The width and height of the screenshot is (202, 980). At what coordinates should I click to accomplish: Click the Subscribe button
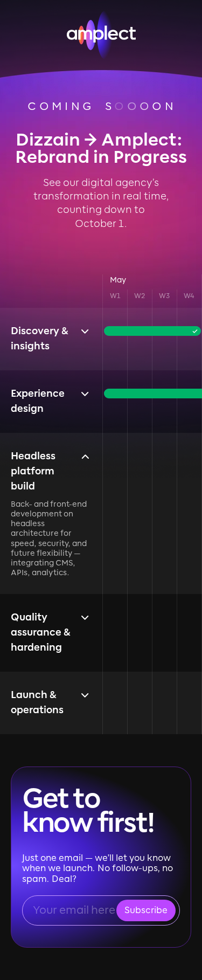pyautogui.click(x=146, y=910)
